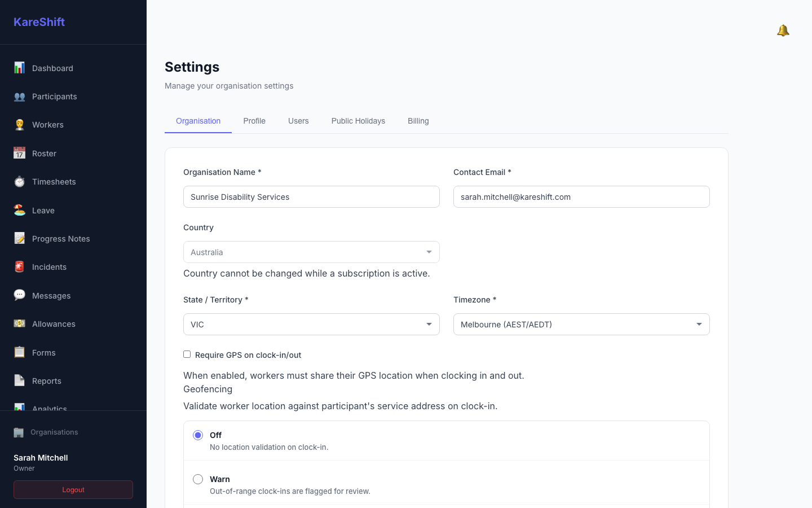Screen dimensions: 812x508
Task: Click the Dashboard chart icon
Action: tap(19, 68)
